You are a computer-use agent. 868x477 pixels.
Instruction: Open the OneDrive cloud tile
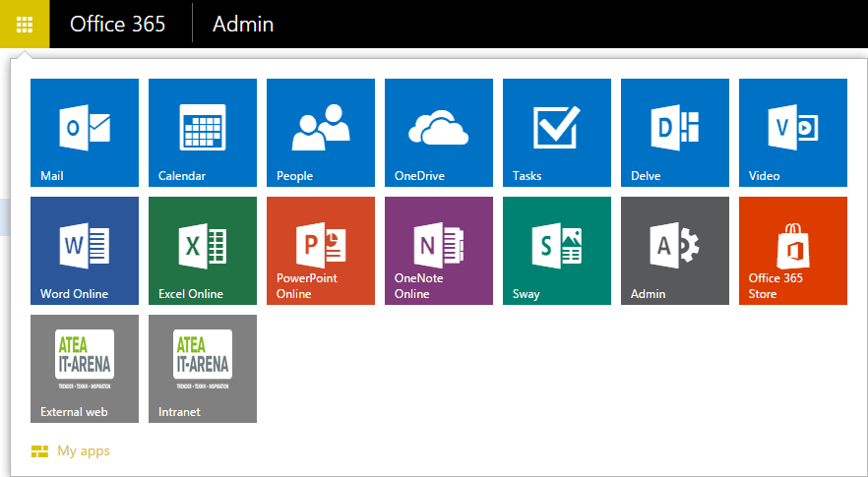click(439, 133)
